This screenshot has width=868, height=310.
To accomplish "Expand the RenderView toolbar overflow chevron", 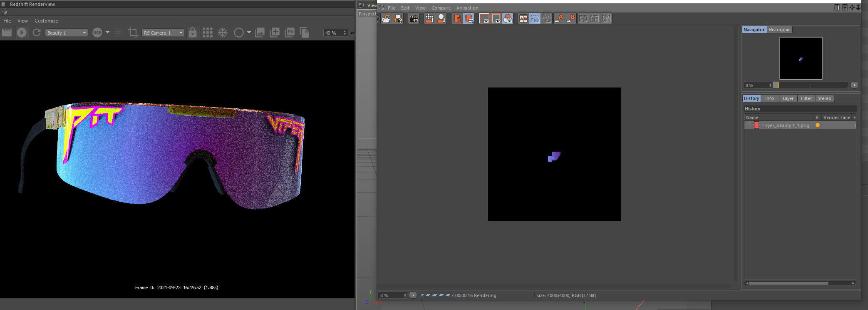I will click(x=352, y=32).
